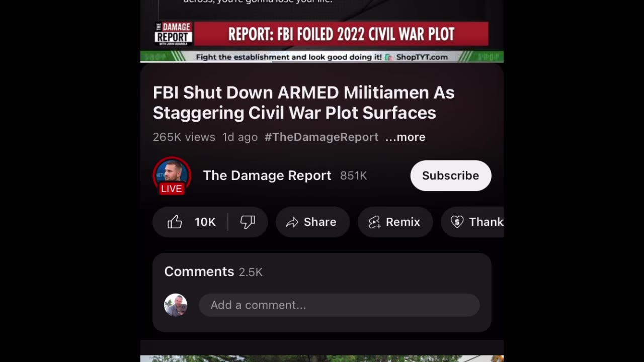Tap the ShopTYT.com banner in video
The image size is (644, 362).
422,57
